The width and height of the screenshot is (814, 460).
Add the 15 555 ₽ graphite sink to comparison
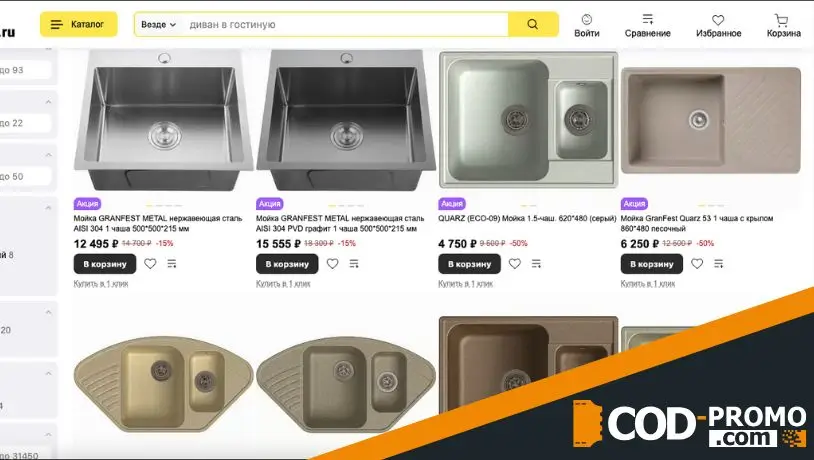354,264
